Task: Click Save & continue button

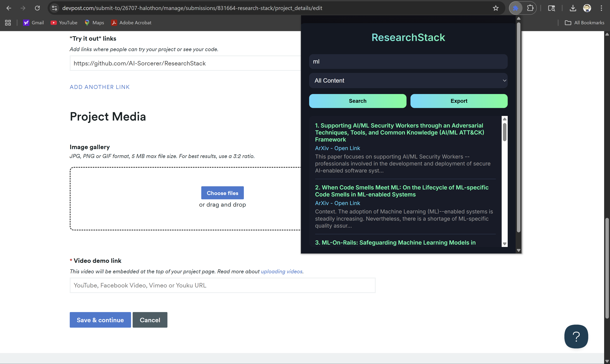Action: [100, 320]
